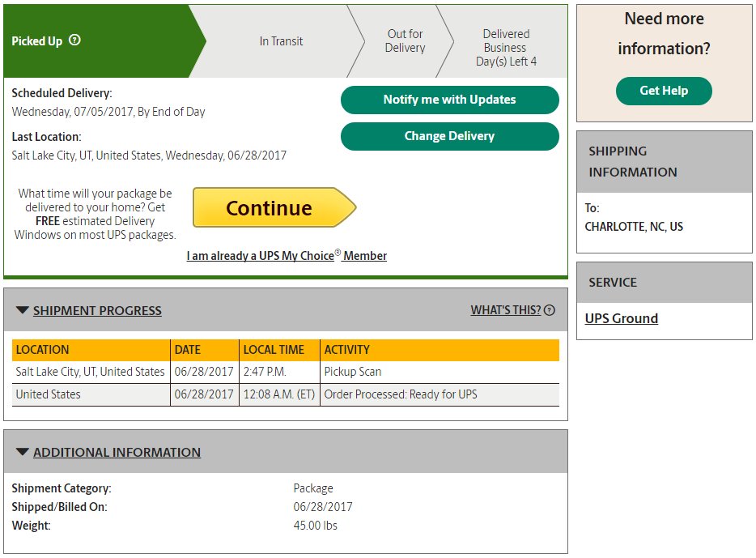Click the question icon next to WHAT'S THIS?
Image resolution: width=756 pixels, height=558 pixels.
[549, 310]
